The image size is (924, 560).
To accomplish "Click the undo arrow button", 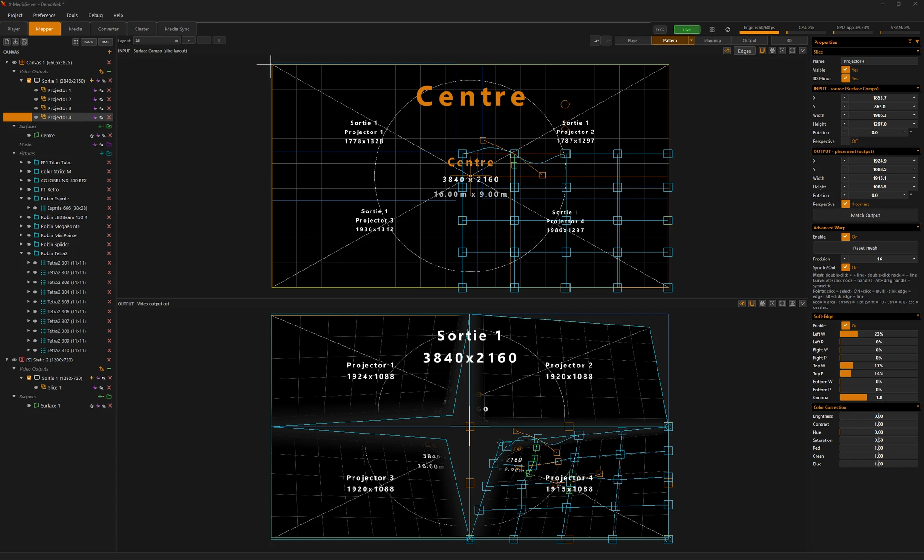I will click(596, 41).
